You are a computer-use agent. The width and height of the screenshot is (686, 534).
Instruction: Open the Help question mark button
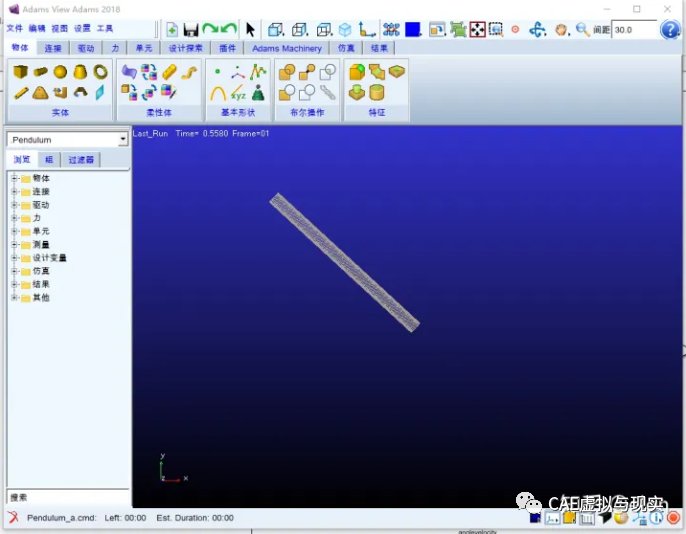tap(670, 30)
